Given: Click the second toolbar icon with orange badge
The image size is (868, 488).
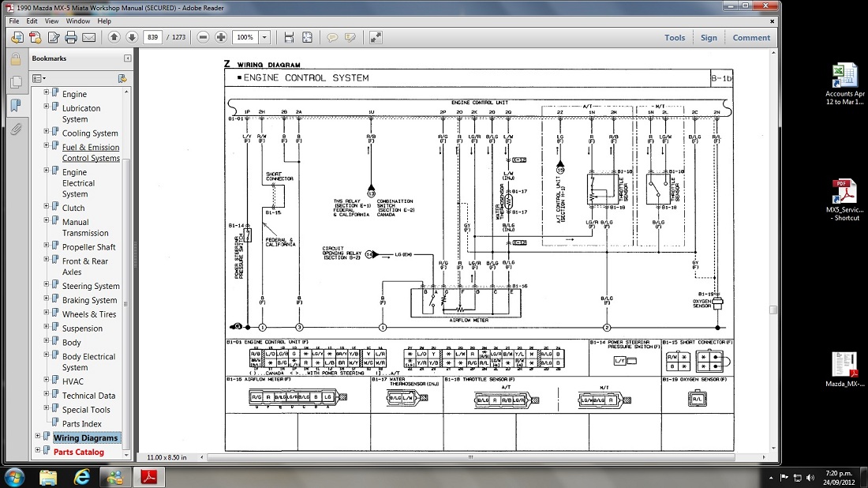Looking at the screenshot, I should (x=36, y=37).
